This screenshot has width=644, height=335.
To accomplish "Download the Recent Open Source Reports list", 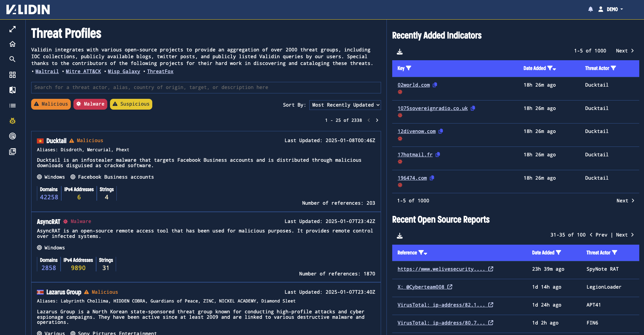I will pyautogui.click(x=400, y=236).
